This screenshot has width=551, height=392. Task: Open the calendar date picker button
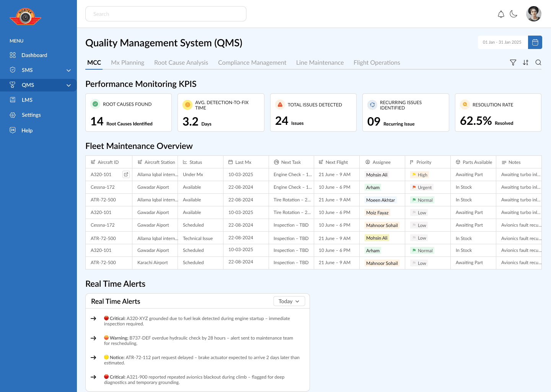535,42
